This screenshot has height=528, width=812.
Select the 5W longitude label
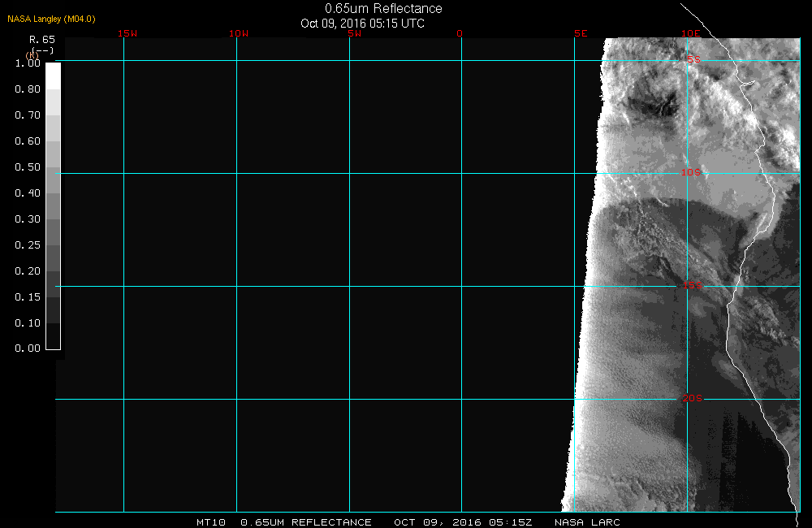(x=355, y=33)
